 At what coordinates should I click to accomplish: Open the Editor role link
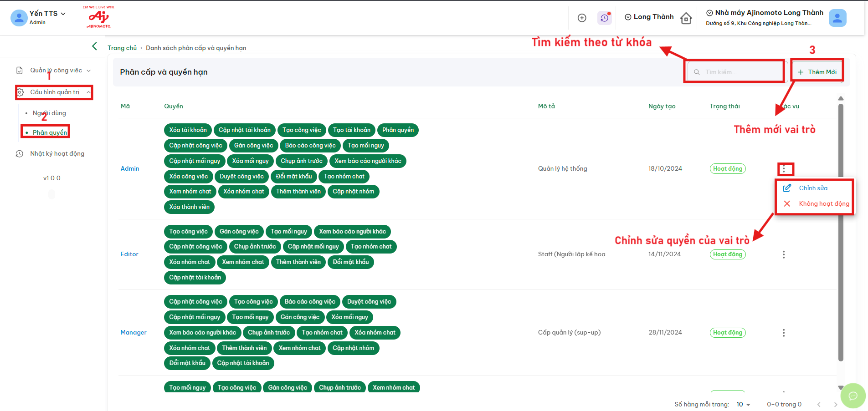coord(129,254)
